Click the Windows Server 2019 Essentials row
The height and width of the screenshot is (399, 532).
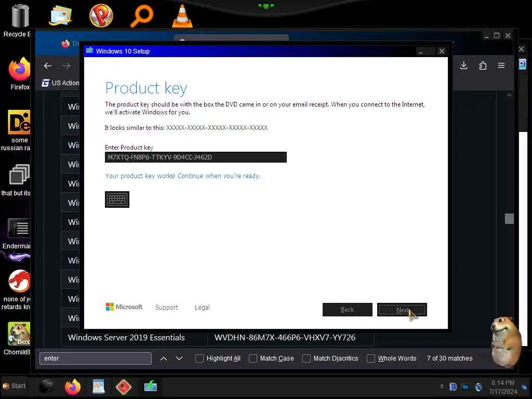(218, 338)
